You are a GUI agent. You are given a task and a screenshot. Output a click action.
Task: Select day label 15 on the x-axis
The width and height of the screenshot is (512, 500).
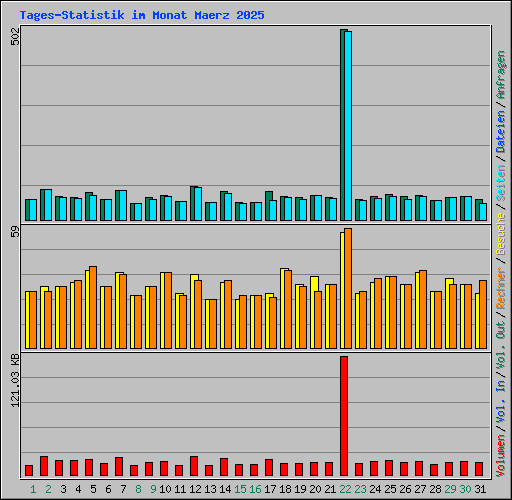pos(240,489)
